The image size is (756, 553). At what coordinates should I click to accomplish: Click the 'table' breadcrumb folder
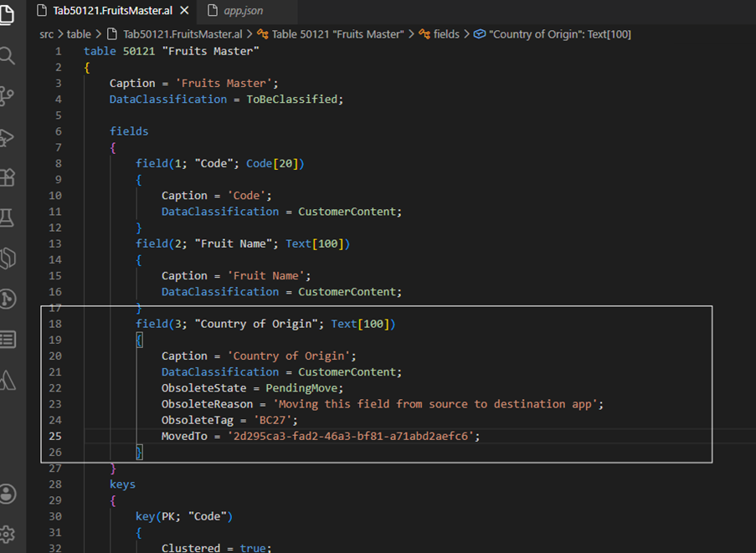pyautogui.click(x=79, y=34)
